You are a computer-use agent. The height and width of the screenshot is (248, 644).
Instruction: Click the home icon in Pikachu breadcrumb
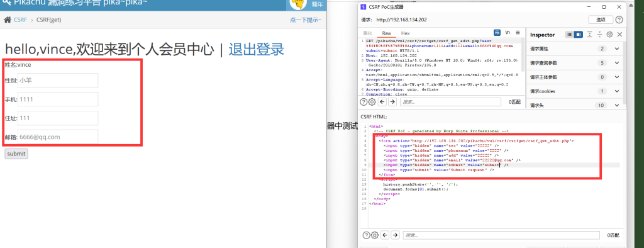(8, 20)
